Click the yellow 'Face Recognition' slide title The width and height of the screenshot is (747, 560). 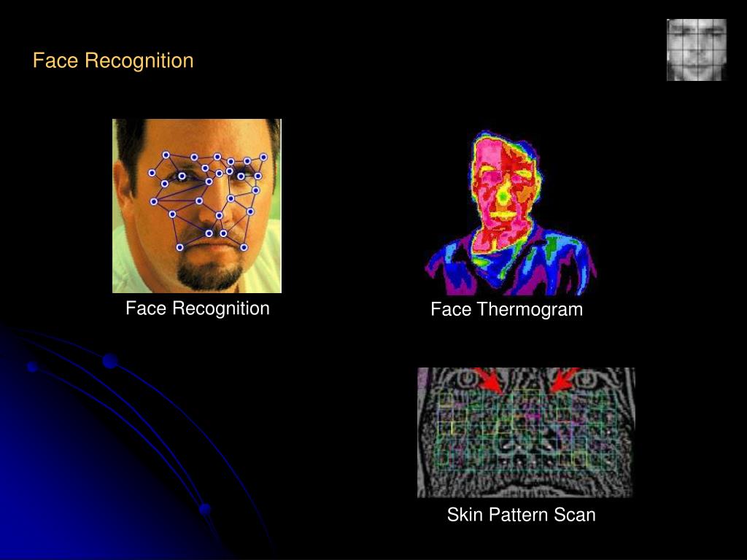(113, 61)
